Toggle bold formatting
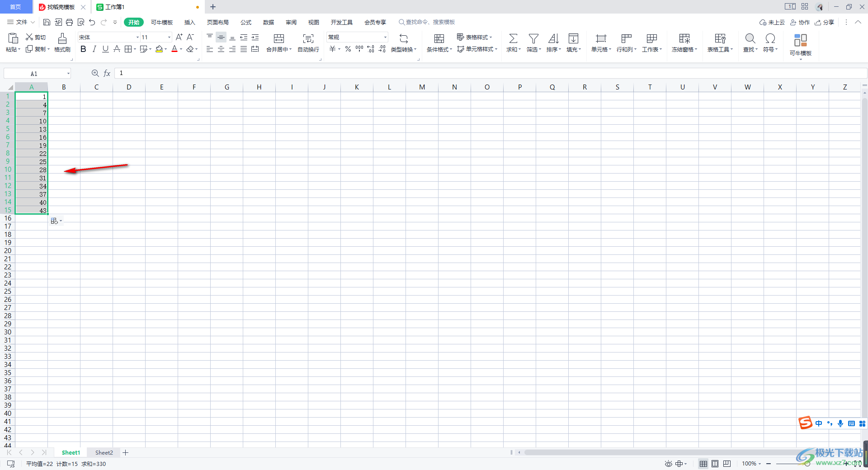 [x=83, y=49]
